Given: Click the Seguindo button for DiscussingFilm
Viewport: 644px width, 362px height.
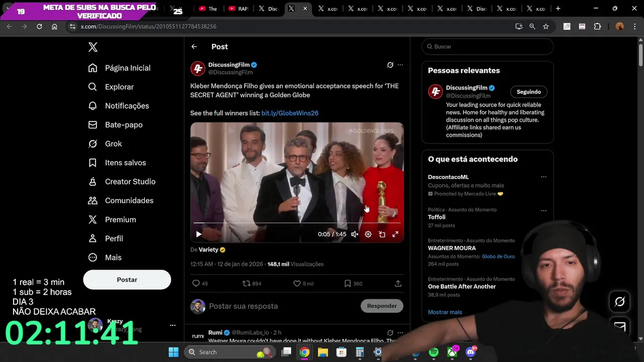Looking at the screenshot, I should (x=529, y=92).
